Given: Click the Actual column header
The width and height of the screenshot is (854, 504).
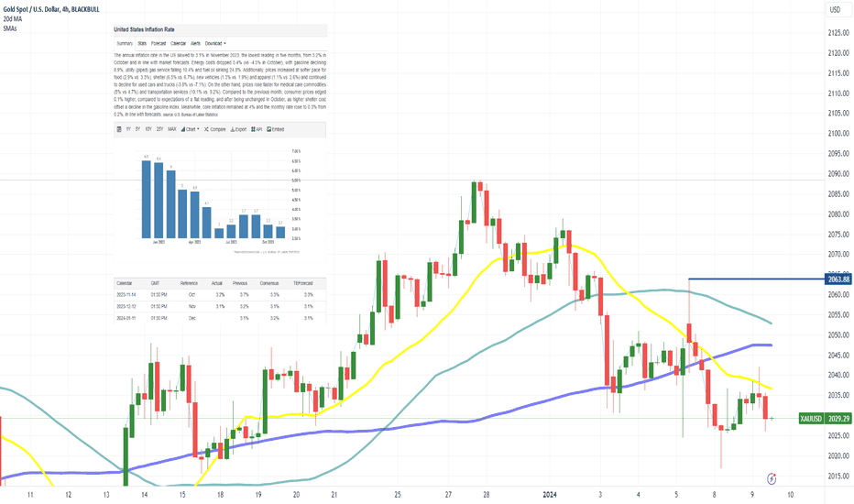Looking at the screenshot, I should tap(217, 283).
